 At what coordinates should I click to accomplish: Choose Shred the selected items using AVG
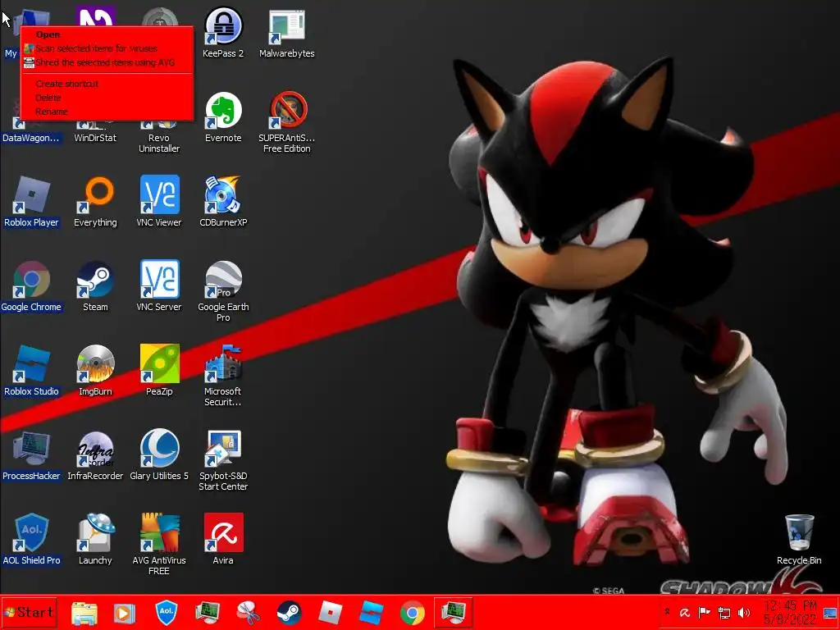(107, 62)
